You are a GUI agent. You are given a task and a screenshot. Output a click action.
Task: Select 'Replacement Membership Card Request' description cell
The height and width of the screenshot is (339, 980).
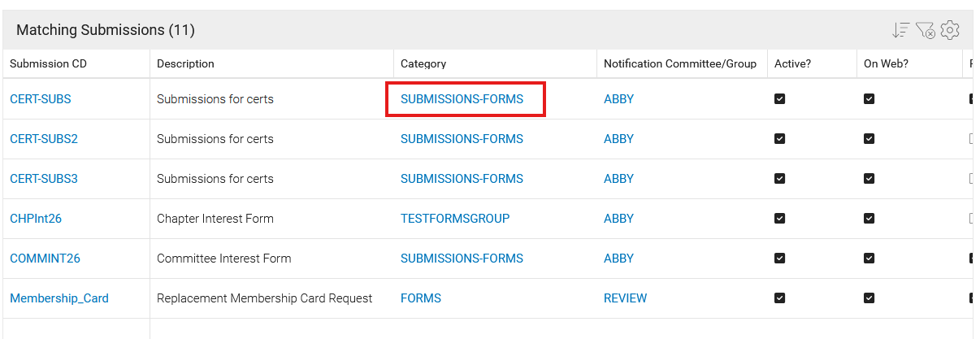(x=264, y=298)
